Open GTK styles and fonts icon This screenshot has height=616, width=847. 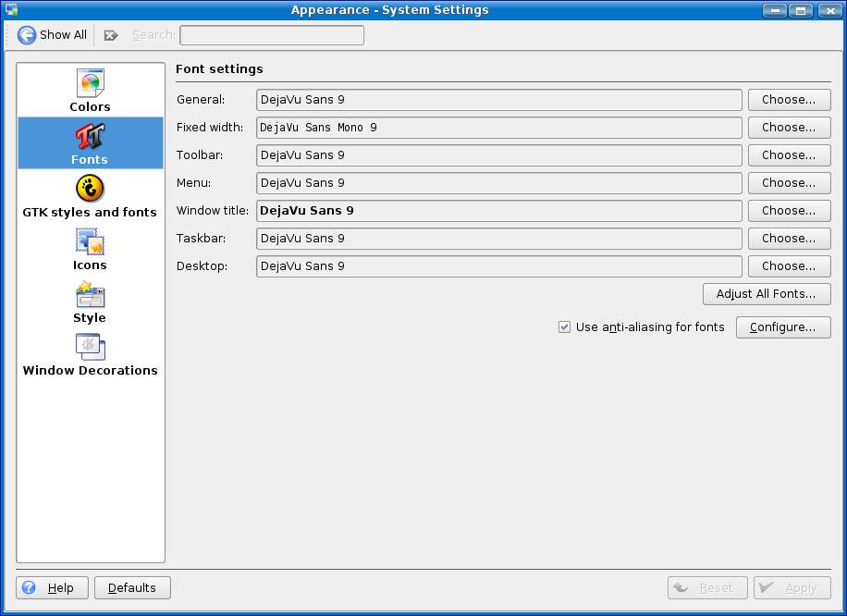pos(90,190)
